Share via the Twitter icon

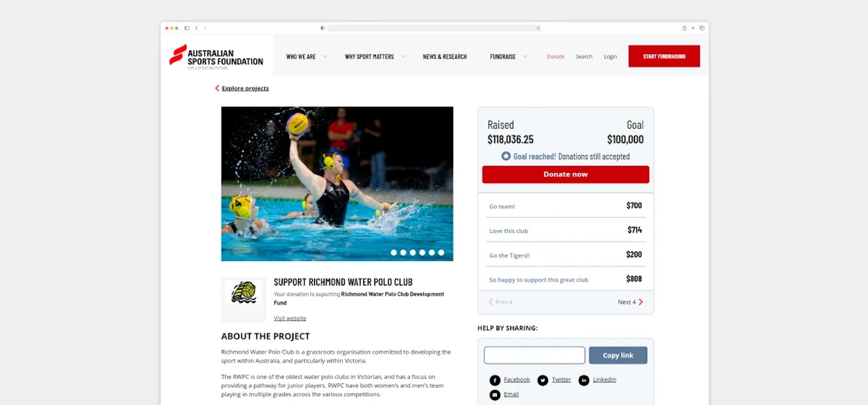click(x=542, y=380)
